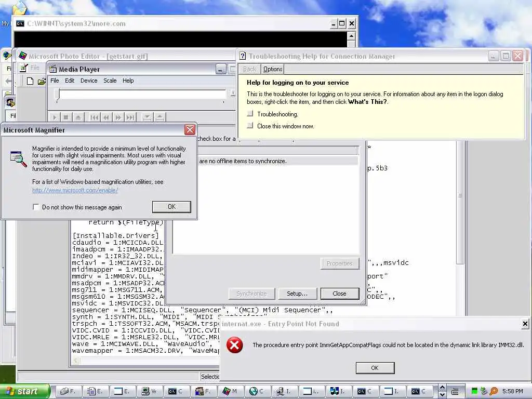Click End Selection button in Media Player
532x399 pixels.
(159, 117)
